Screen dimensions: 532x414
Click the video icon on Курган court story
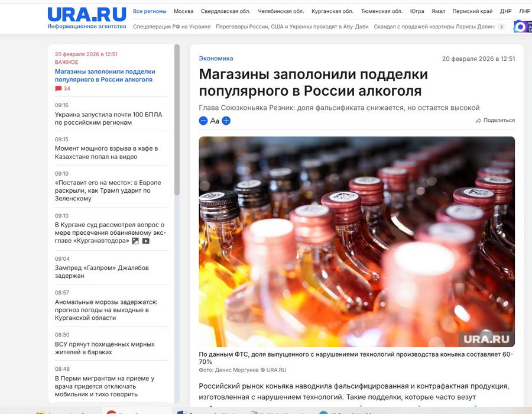tap(145, 241)
